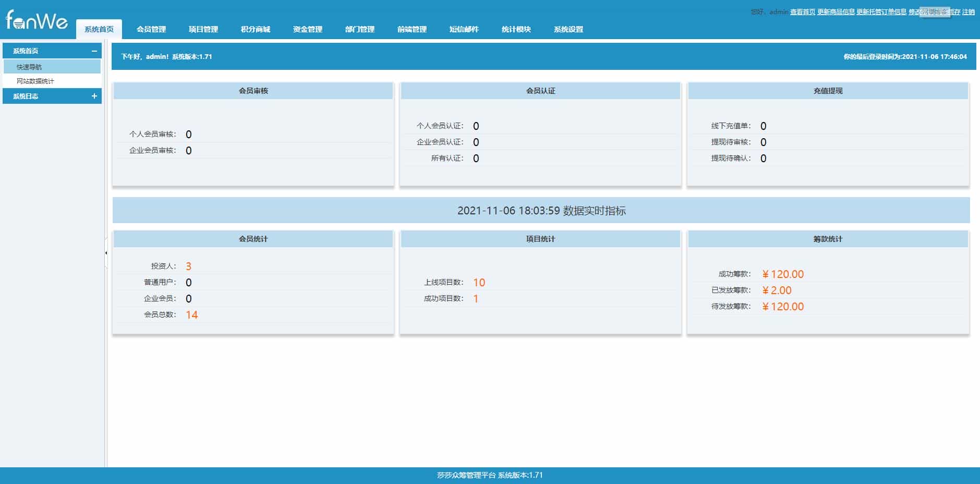
Task: Click the 企业会员审核 label
Action: coord(153,151)
